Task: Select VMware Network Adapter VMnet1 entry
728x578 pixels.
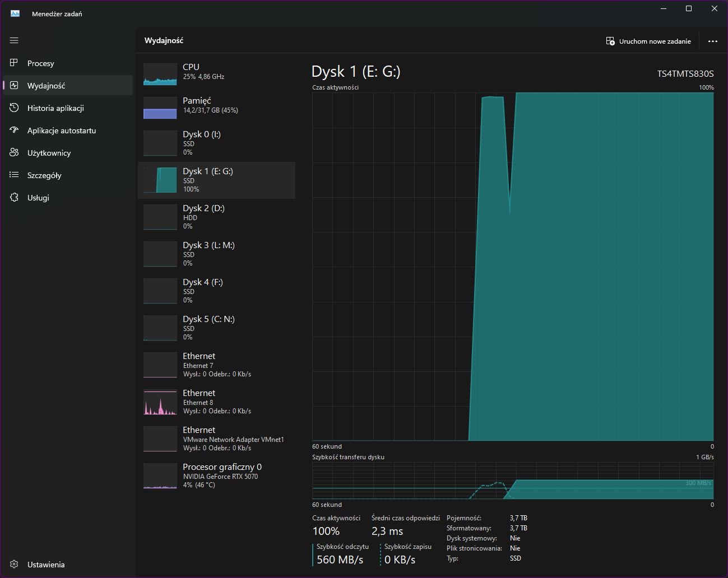Action: (216, 439)
